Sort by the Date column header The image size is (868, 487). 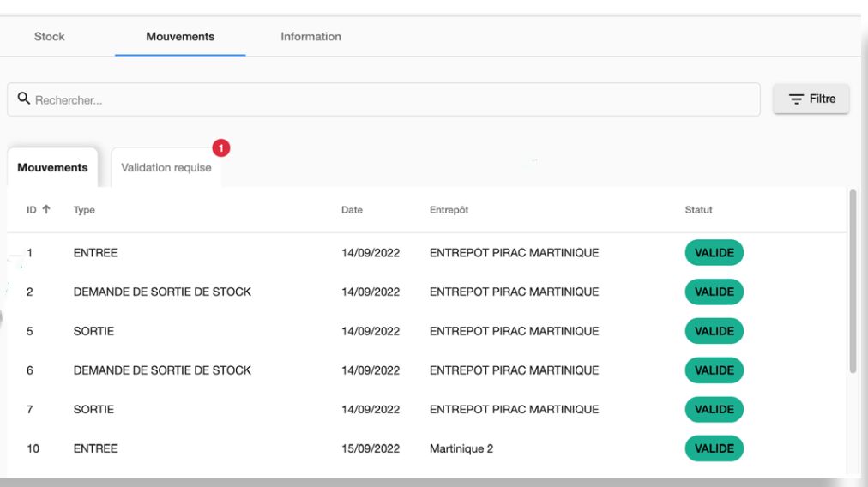352,210
